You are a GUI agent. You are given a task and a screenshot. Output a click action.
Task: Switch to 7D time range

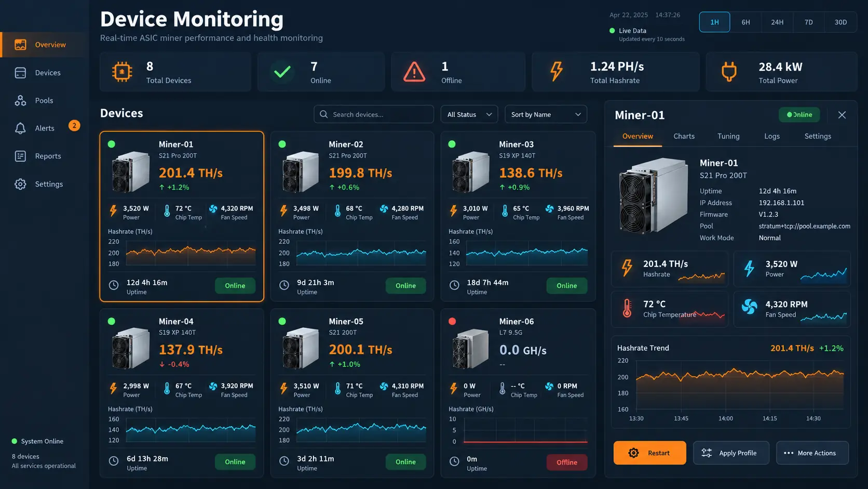808,22
